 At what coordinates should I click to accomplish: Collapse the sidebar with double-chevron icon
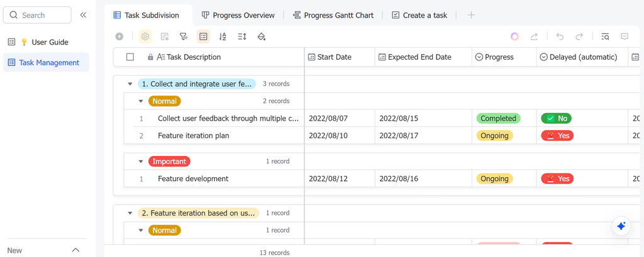pos(83,15)
